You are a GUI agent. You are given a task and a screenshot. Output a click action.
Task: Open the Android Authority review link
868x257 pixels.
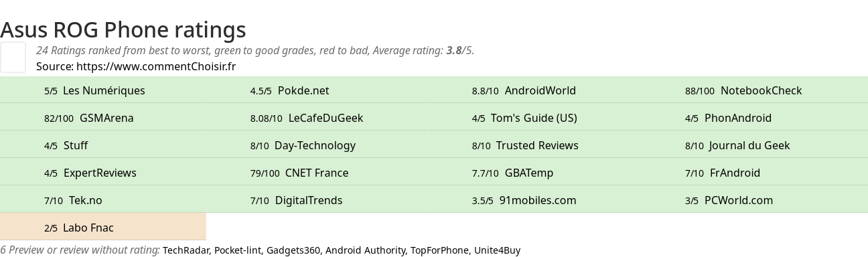[x=366, y=250]
